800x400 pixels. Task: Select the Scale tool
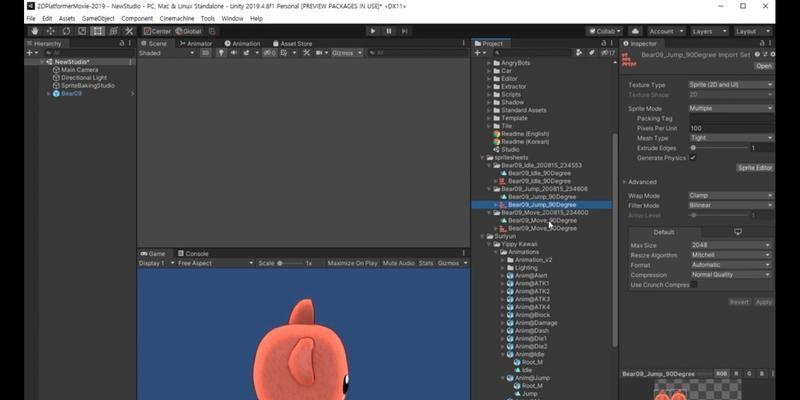82,31
